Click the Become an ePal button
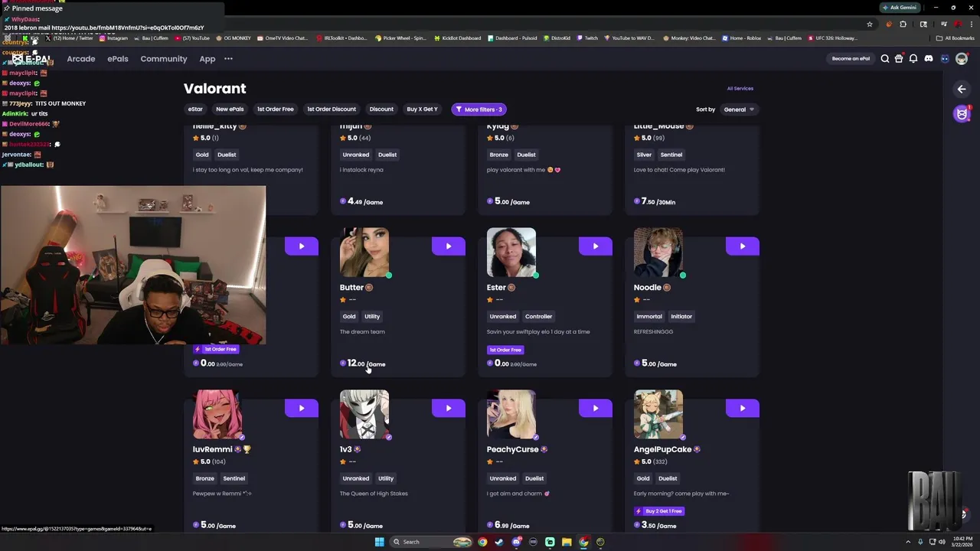The width and height of the screenshot is (980, 551). (x=851, y=59)
